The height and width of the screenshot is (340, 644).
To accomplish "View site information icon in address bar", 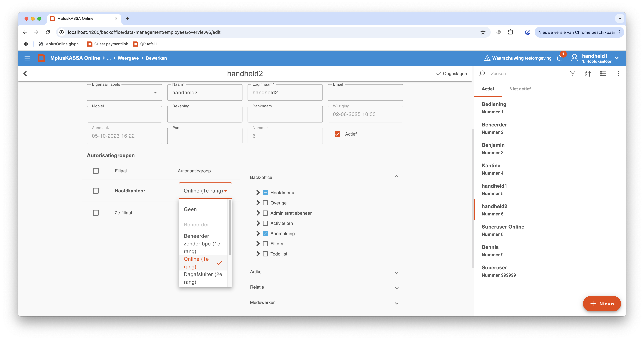I will (x=62, y=32).
